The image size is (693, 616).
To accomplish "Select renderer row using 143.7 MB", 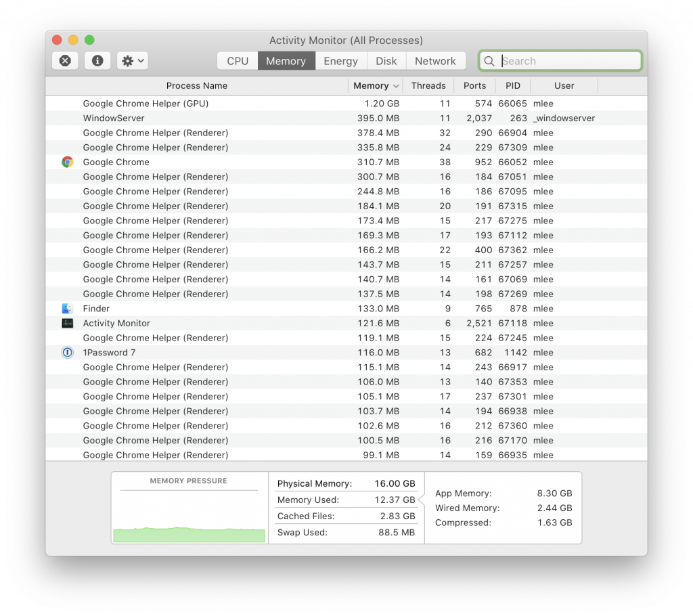I will [x=346, y=265].
